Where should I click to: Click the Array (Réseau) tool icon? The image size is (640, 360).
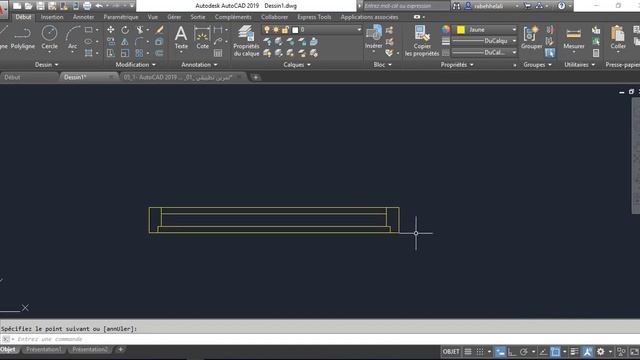coord(139,53)
